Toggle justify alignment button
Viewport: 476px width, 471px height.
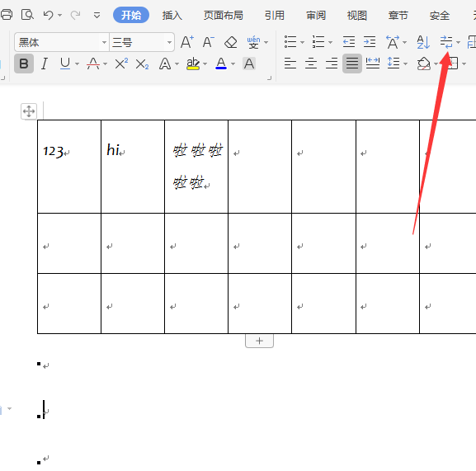click(352, 64)
